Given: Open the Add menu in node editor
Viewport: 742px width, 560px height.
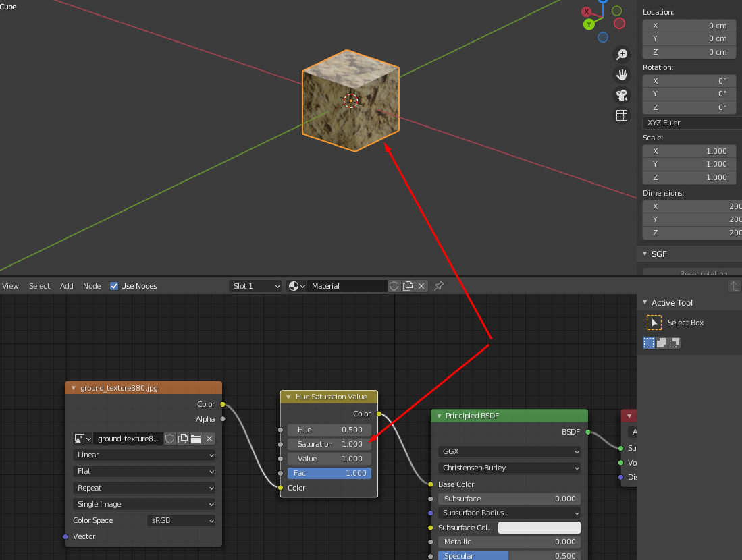Looking at the screenshot, I should (67, 286).
